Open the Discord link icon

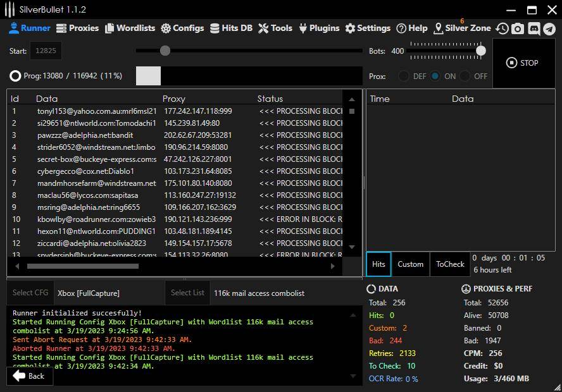click(x=534, y=28)
